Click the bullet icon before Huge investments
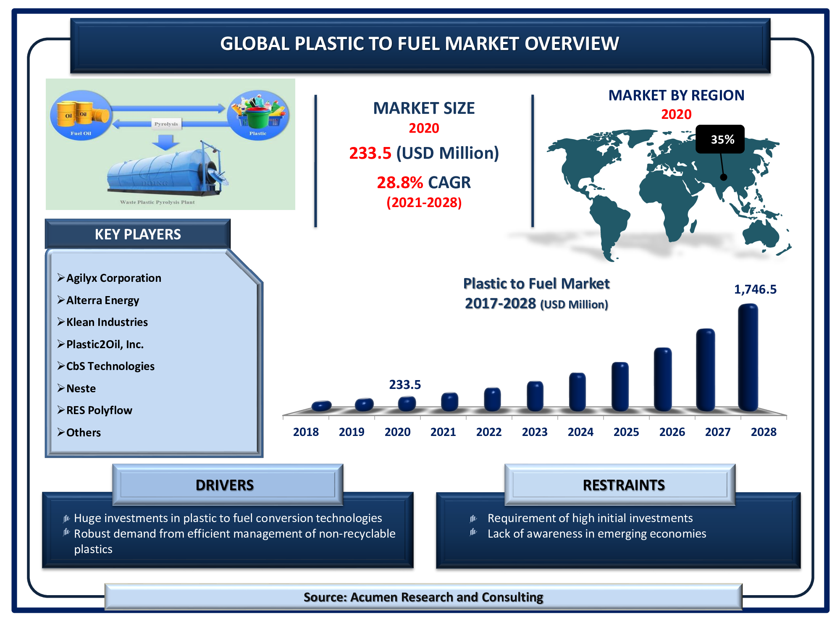840x630 pixels. [x=66, y=518]
